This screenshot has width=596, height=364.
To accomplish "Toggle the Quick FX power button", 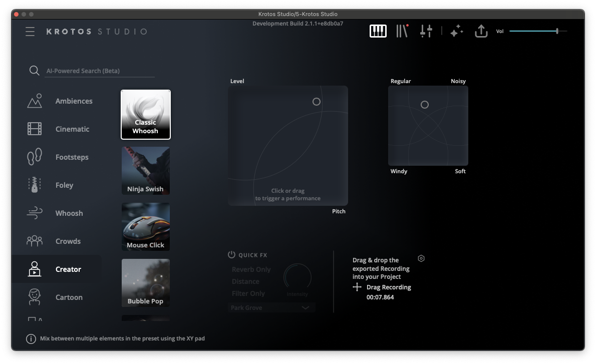I will pyautogui.click(x=231, y=254).
